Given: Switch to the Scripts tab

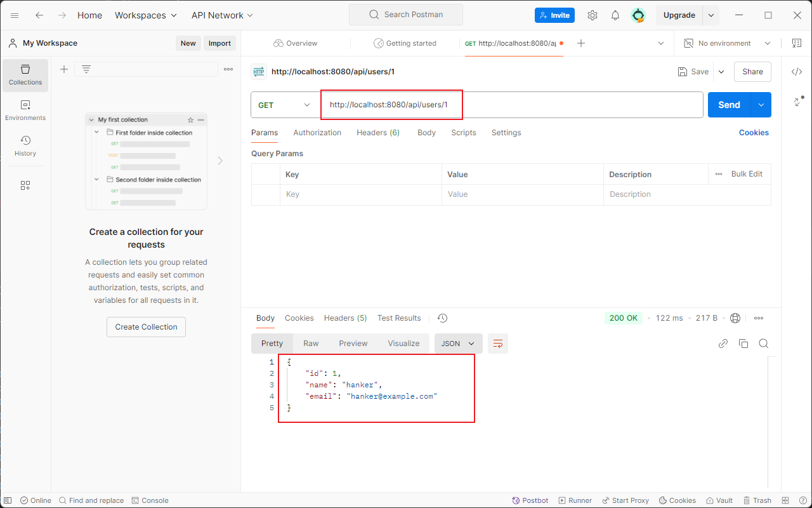Looking at the screenshot, I should [x=464, y=133].
